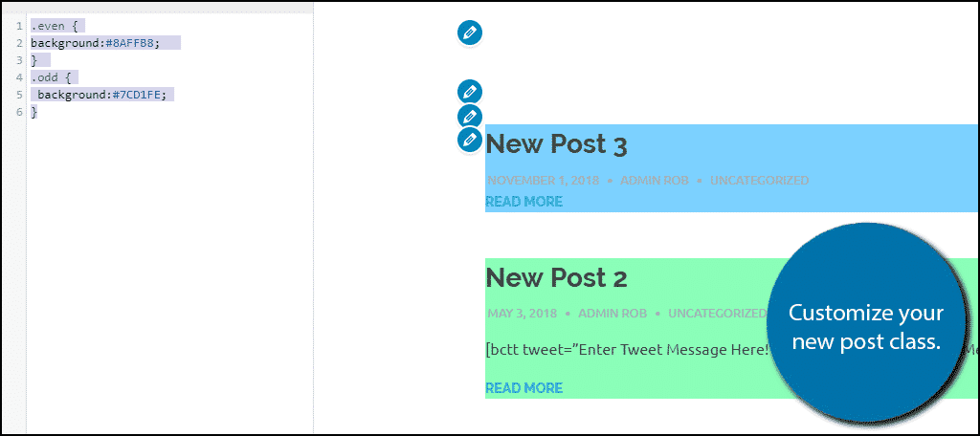
Task: Open ADMIN ROB author link on New Post 2
Action: [x=612, y=314]
